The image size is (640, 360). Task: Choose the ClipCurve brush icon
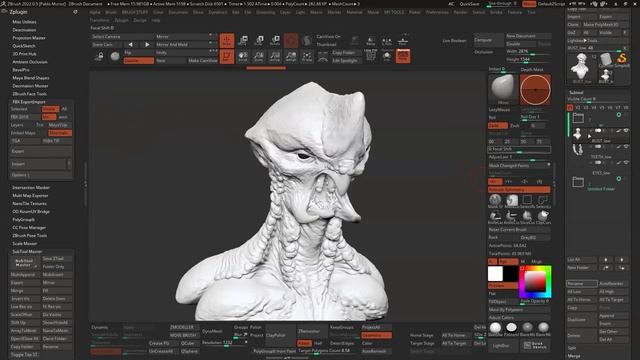[543, 216]
